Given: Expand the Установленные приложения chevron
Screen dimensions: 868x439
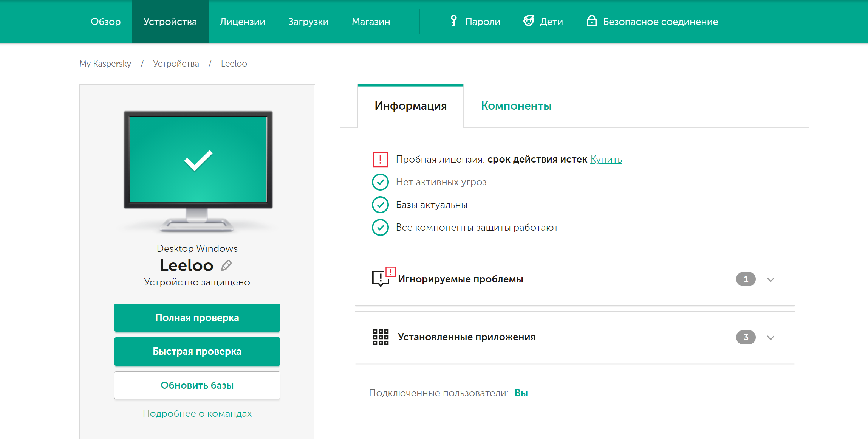Looking at the screenshot, I should [x=771, y=337].
